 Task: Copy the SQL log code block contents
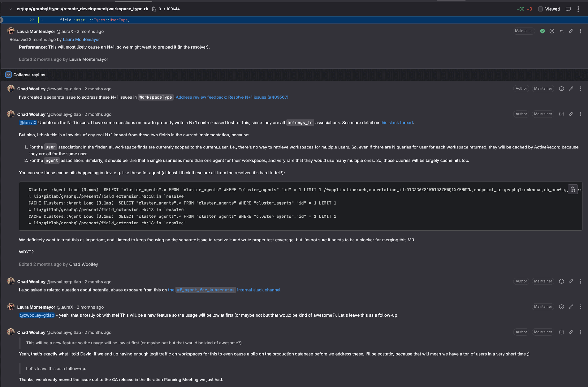[573, 190]
